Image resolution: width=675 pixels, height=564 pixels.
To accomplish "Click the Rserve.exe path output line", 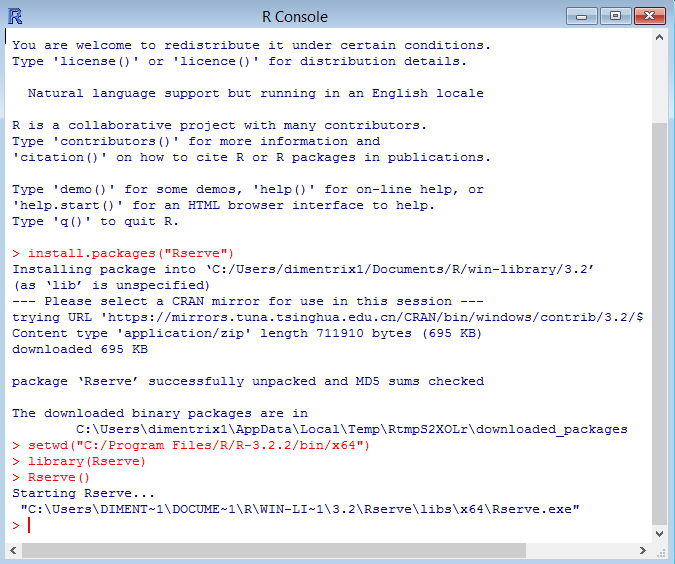I will 300,509.
